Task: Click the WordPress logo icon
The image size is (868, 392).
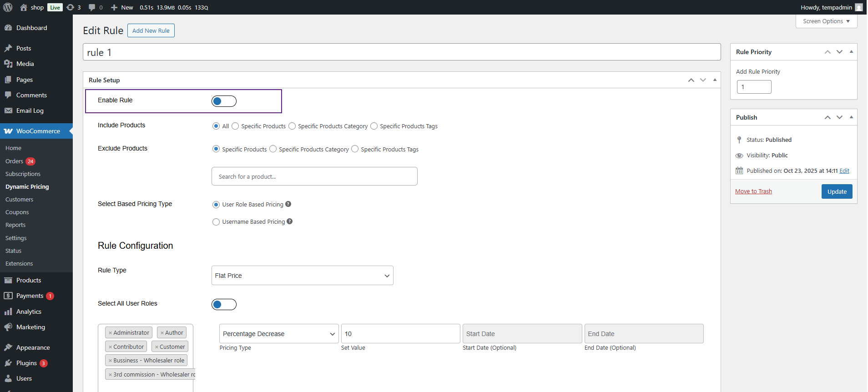Action: (8, 7)
